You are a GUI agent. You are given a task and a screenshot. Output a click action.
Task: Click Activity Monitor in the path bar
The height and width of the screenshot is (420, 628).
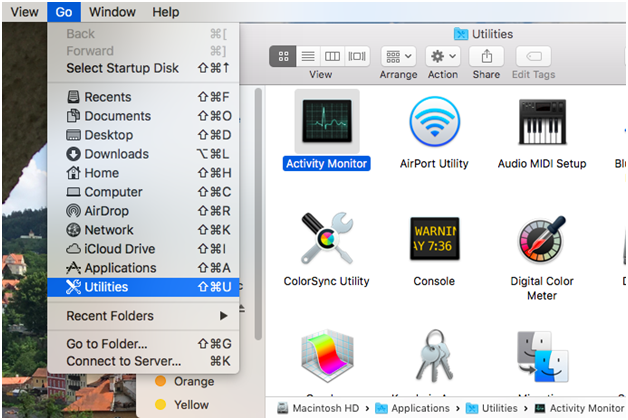pos(580,408)
